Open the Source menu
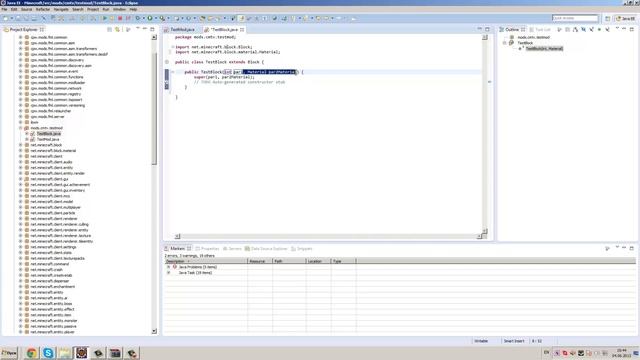Viewport: 640px width, 360px height. [x=26, y=9]
